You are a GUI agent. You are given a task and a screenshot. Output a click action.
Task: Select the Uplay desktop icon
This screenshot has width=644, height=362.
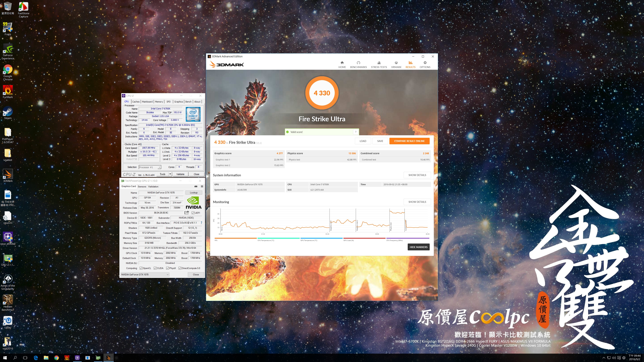click(8, 322)
